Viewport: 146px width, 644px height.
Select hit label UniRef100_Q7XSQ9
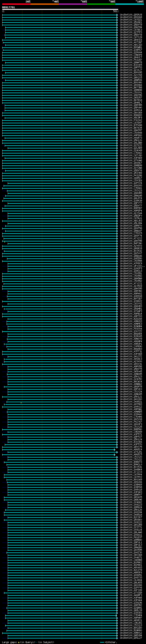pyautogui.click(x=131, y=593)
